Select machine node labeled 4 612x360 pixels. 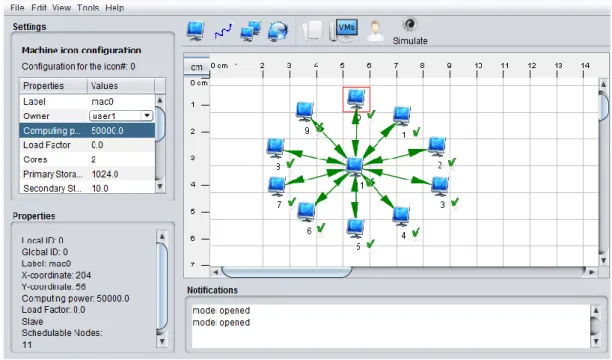click(x=401, y=217)
